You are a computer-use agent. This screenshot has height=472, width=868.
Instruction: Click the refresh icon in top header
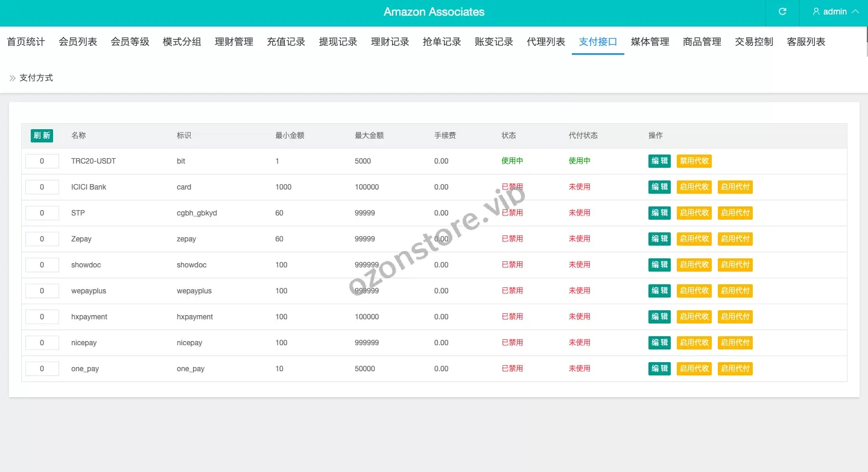782,12
